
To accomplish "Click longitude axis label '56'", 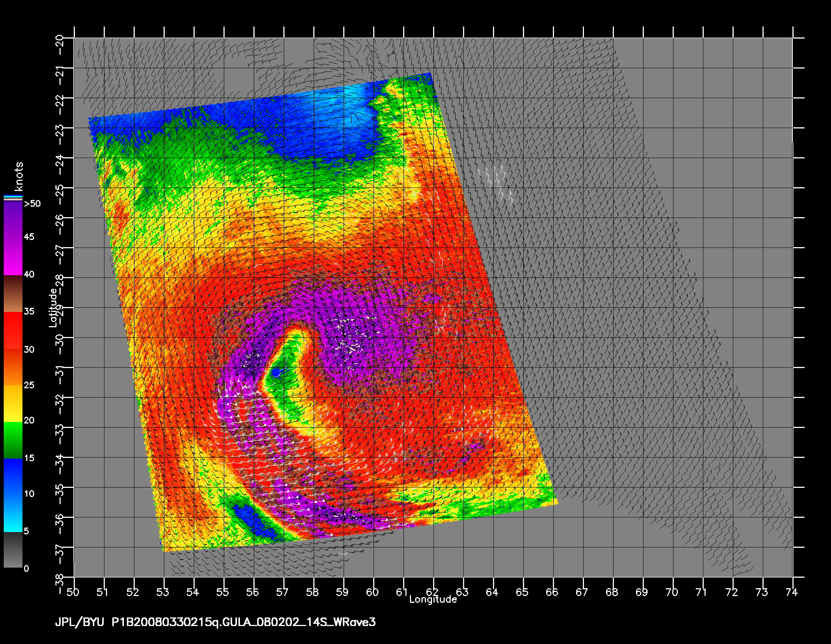I will pos(252,592).
